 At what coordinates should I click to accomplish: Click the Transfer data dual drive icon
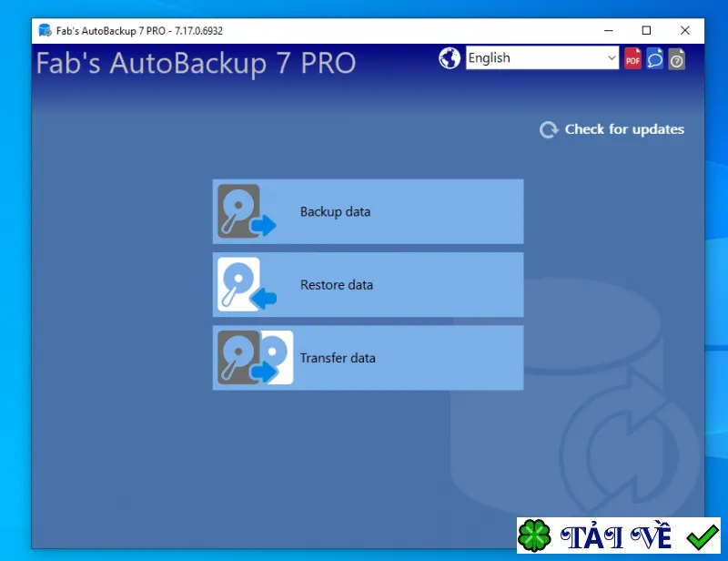pyautogui.click(x=256, y=357)
